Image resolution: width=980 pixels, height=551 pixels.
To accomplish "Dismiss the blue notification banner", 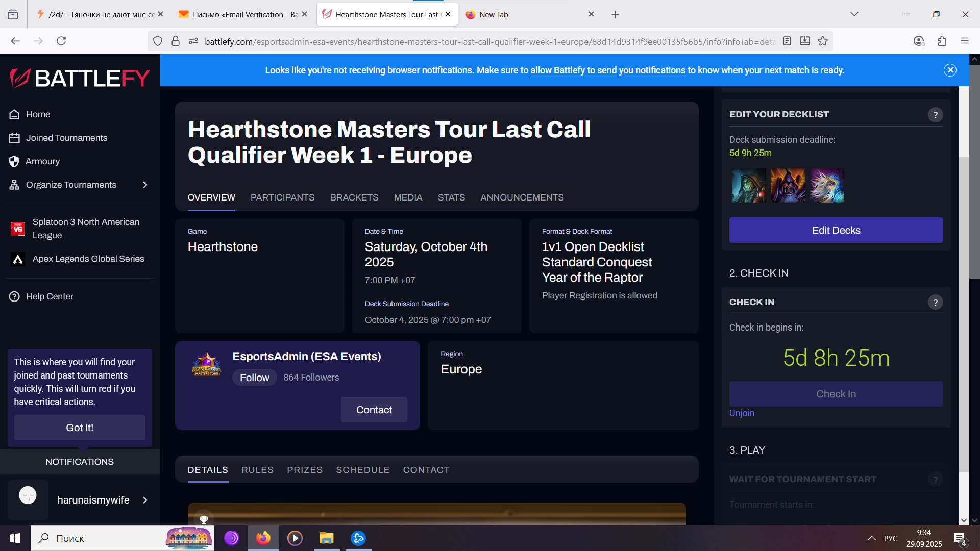I will (950, 70).
